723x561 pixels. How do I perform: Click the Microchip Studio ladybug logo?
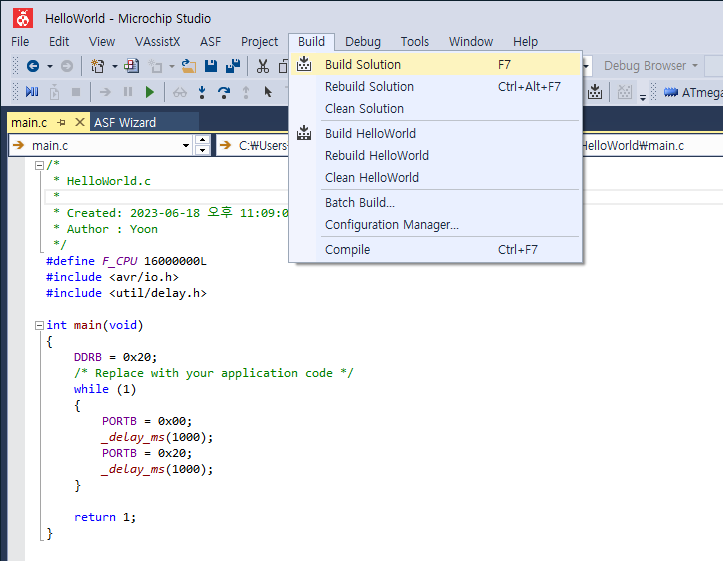click(23, 18)
